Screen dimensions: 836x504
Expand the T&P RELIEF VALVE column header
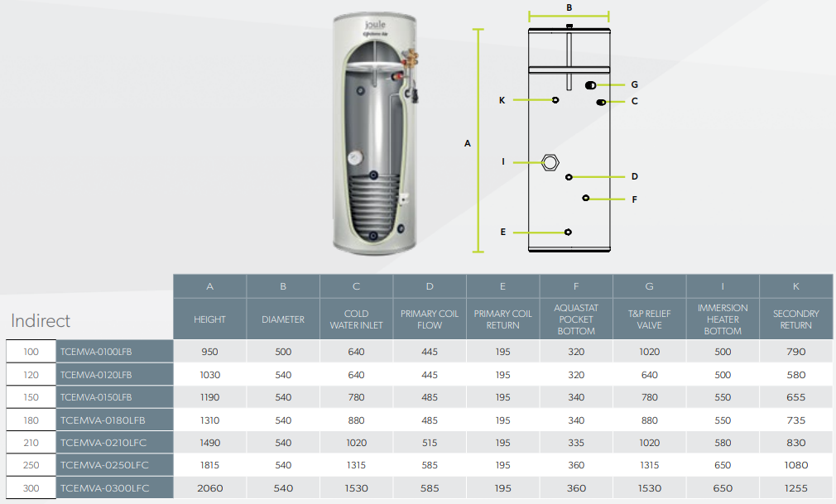point(649,319)
